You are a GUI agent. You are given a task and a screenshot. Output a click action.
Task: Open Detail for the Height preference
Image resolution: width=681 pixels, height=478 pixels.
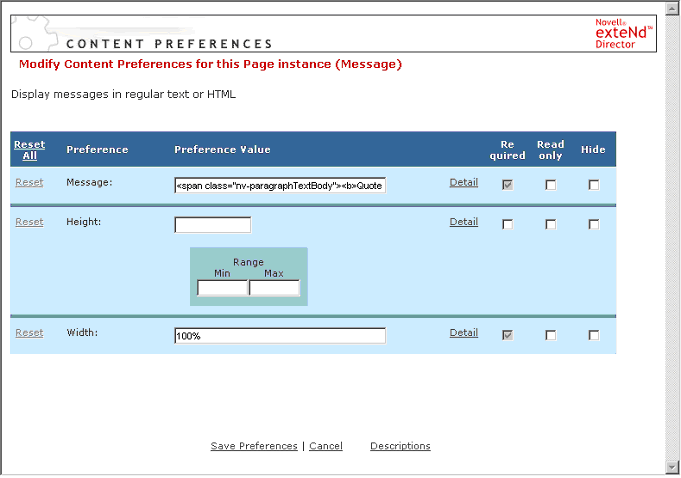464,222
